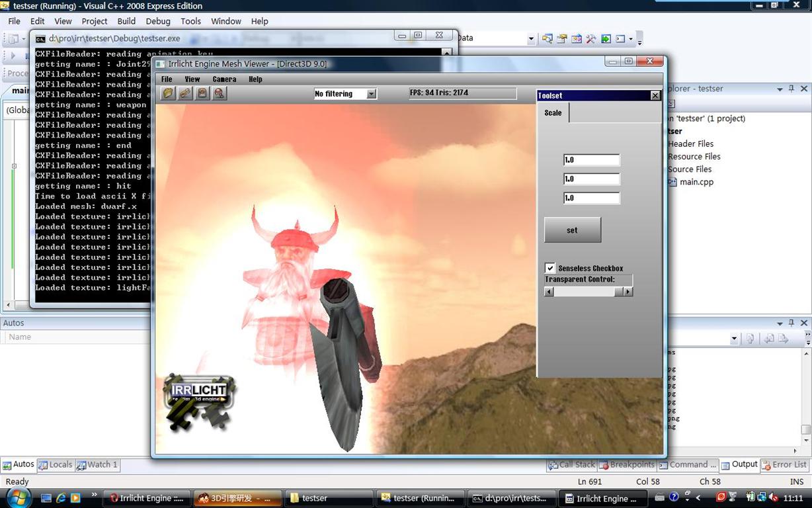This screenshot has width=812, height=508.
Task: Collapse the code outline minus box
Action: pyautogui.click(x=14, y=166)
